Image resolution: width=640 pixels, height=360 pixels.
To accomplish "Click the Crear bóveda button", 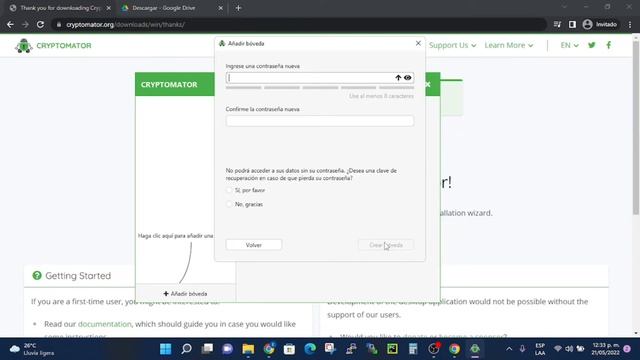I will [x=386, y=245].
